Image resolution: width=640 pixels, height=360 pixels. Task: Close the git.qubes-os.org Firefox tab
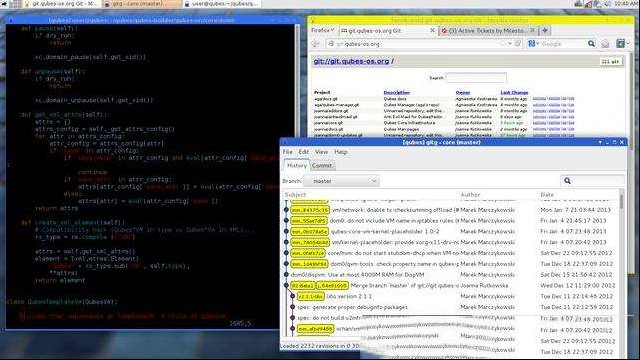pos(432,31)
